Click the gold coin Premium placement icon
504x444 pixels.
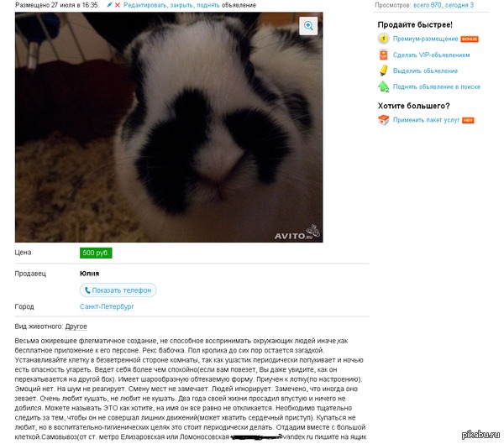383,39
